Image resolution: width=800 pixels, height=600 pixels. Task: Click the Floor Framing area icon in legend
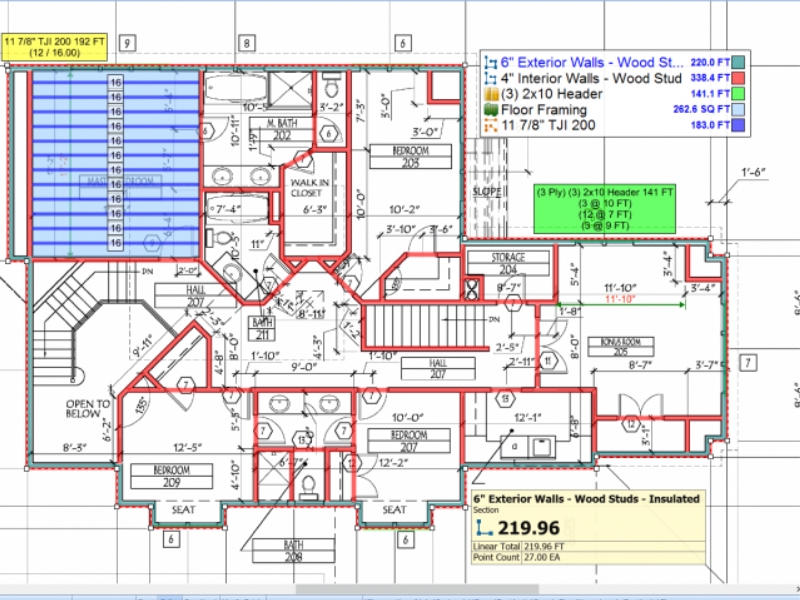click(490, 110)
